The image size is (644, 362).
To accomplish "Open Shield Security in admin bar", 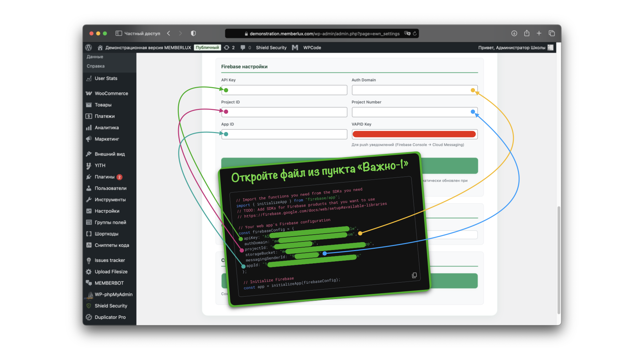I will [271, 48].
